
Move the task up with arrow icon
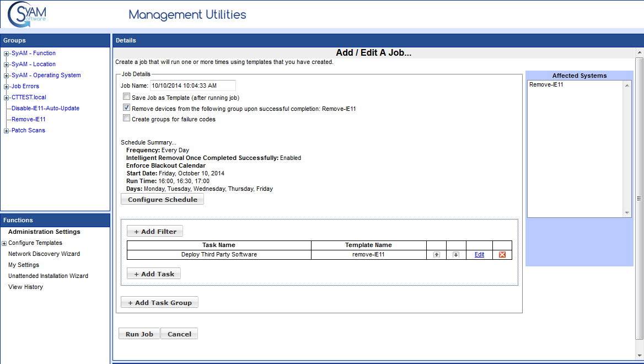(436, 255)
